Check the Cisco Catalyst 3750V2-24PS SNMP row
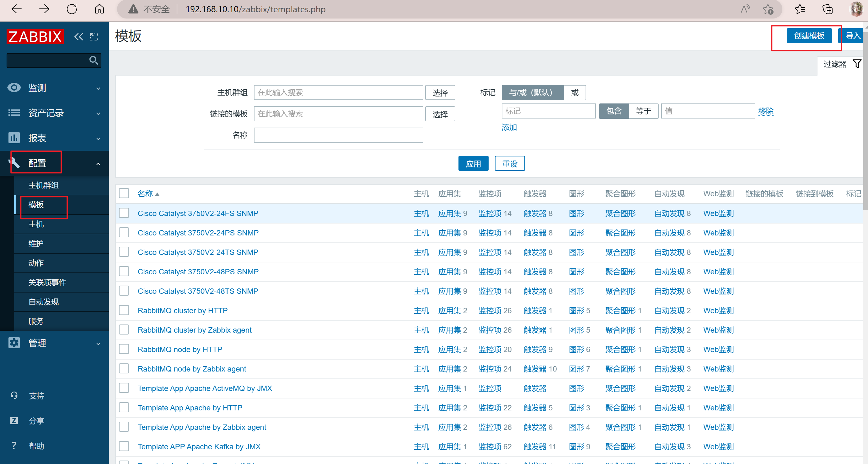 pos(124,233)
